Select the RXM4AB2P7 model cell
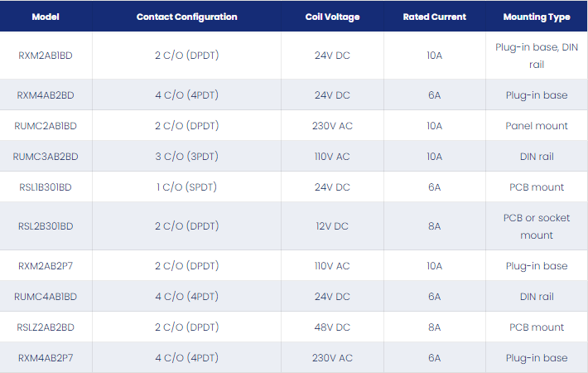Screen dimensions: 588x373 point(46,358)
